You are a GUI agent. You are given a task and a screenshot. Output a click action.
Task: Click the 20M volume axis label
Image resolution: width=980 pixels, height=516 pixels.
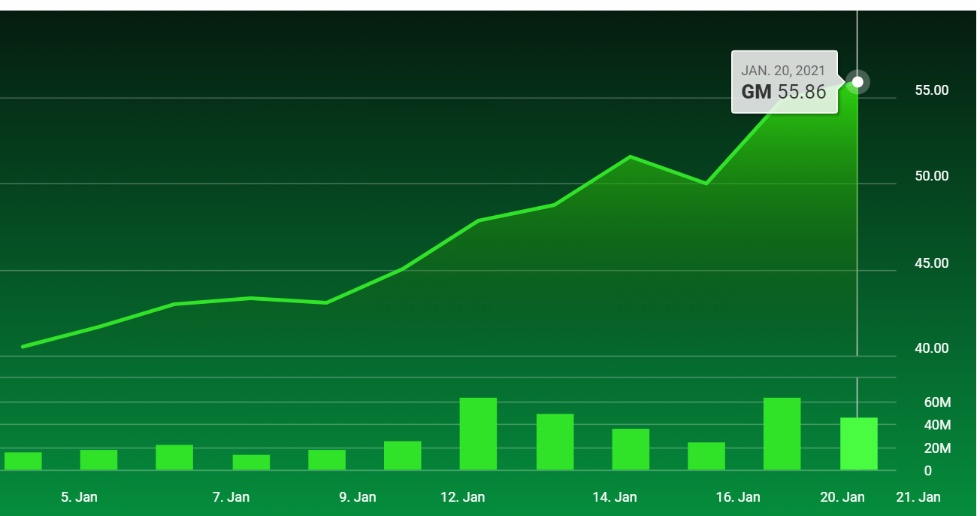click(937, 448)
